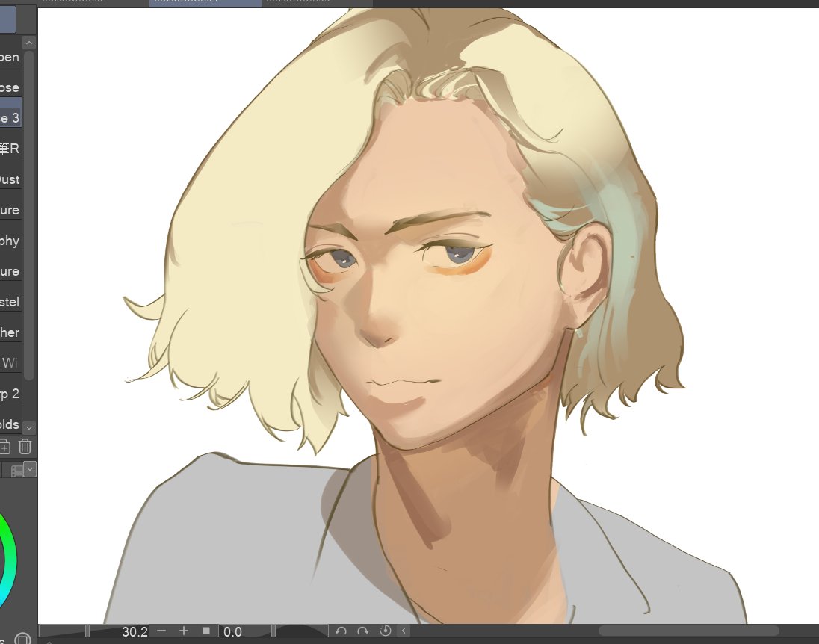Switch to the highlighted Illustration canvas tab
The height and width of the screenshot is (644, 819).
tap(205, 2)
